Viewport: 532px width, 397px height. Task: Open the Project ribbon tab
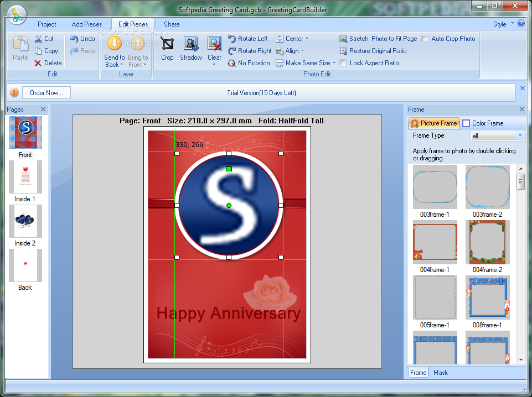47,24
